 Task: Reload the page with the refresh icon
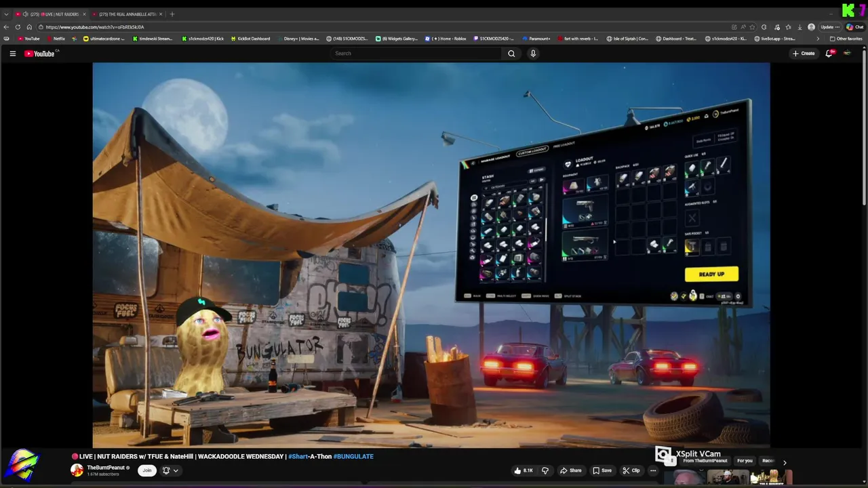pyautogui.click(x=18, y=27)
